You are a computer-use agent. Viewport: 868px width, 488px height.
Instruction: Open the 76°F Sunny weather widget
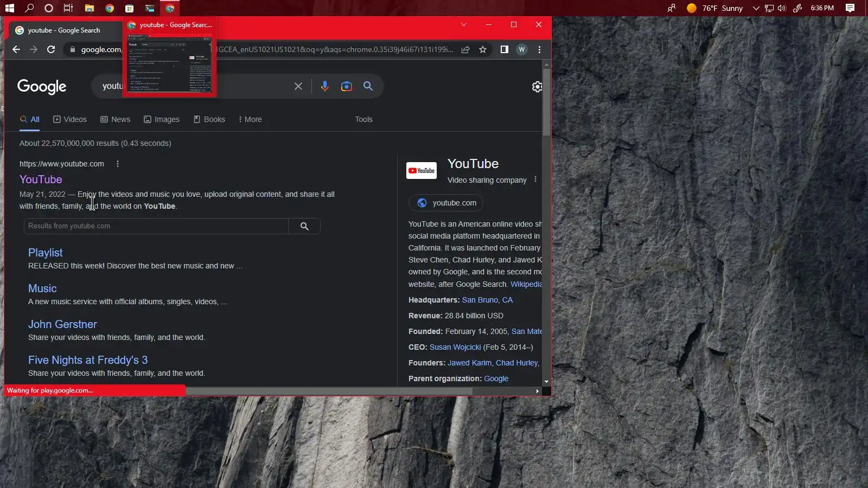(714, 8)
